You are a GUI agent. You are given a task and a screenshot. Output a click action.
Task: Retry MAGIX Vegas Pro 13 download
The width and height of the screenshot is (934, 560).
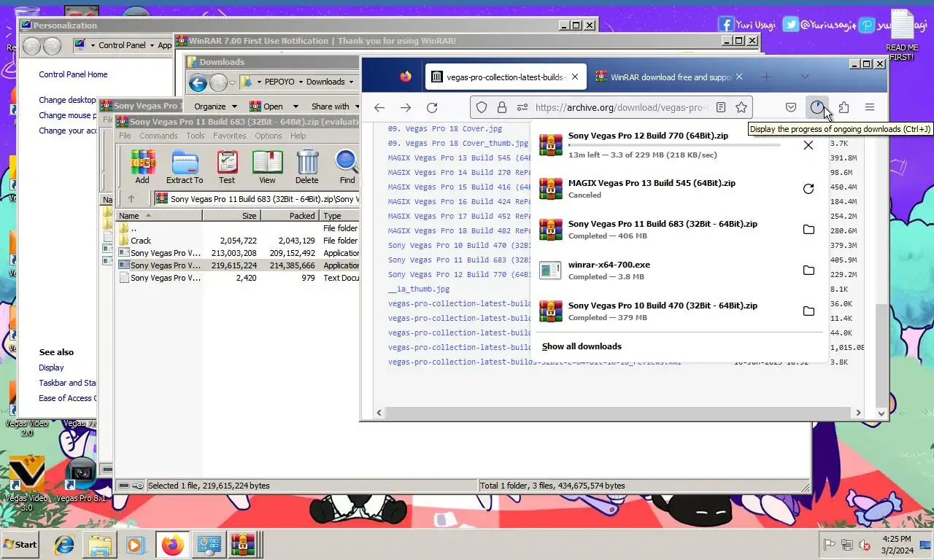tap(808, 189)
